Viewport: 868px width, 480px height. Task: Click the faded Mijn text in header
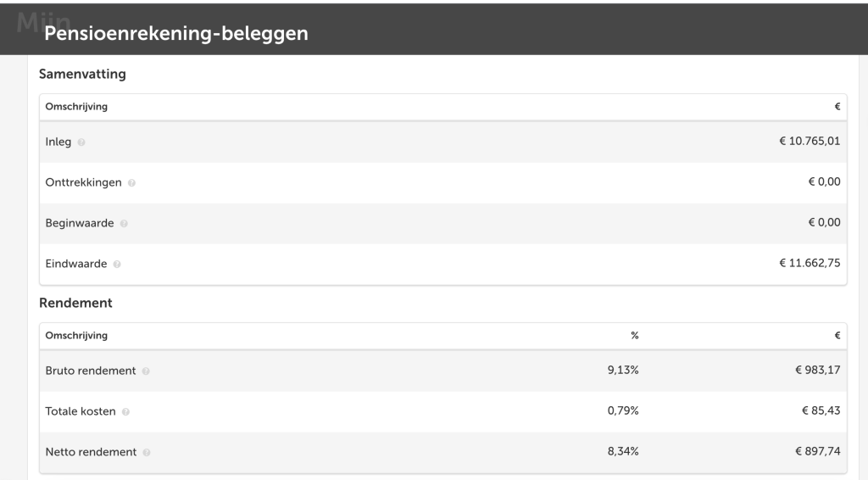point(44,22)
